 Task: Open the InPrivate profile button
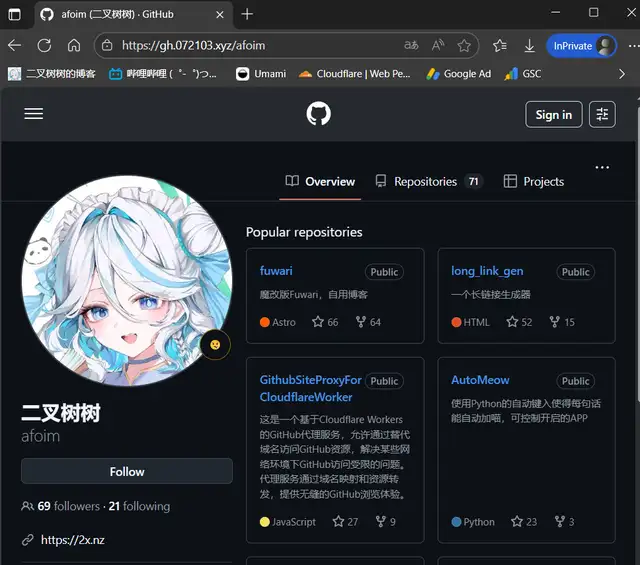click(x=582, y=45)
